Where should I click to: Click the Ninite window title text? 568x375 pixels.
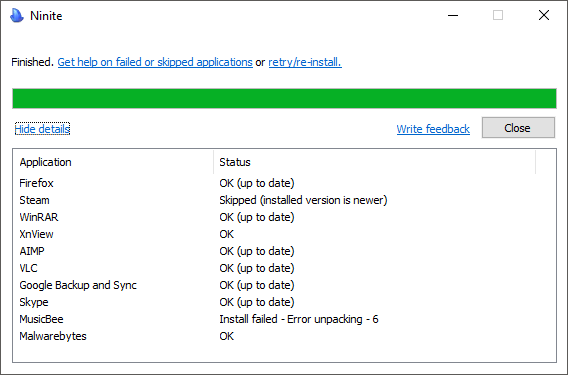pyautogui.click(x=46, y=16)
